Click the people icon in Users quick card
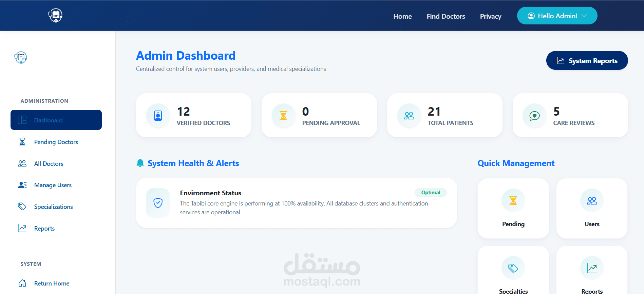The height and width of the screenshot is (294, 644). click(592, 200)
